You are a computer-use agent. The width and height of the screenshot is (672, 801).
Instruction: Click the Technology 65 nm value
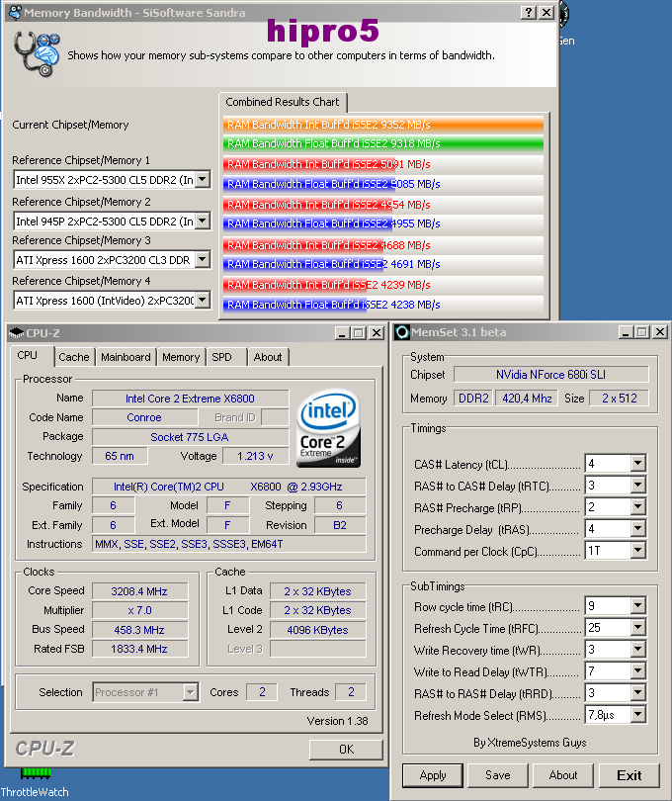coord(120,456)
